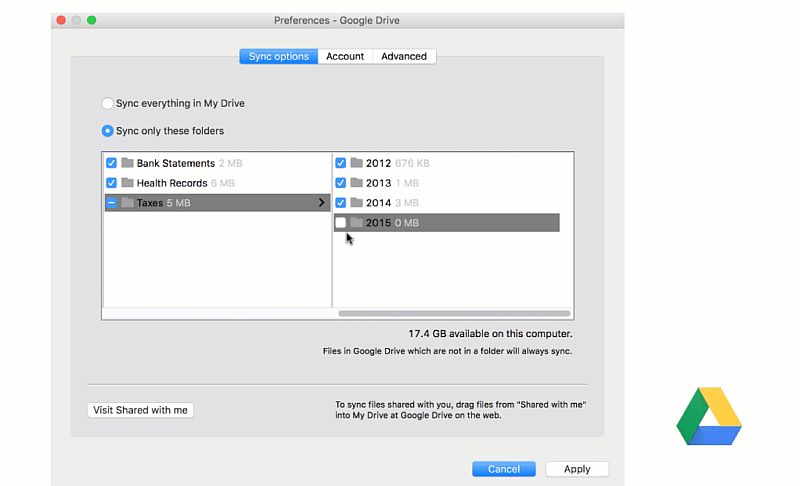Image resolution: width=800 pixels, height=486 pixels.
Task: Click the 17.4 GB available text
Action: [490, 334]
